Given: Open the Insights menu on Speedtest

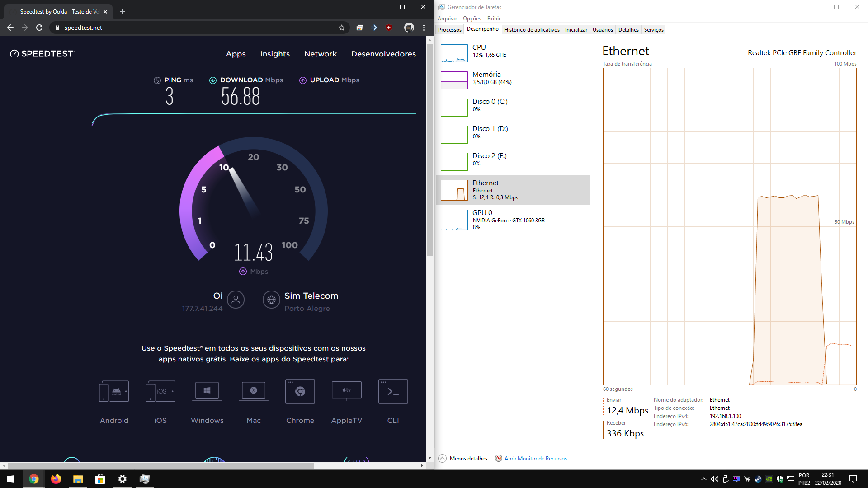Looking at the screenshot, I should (275, 54).
